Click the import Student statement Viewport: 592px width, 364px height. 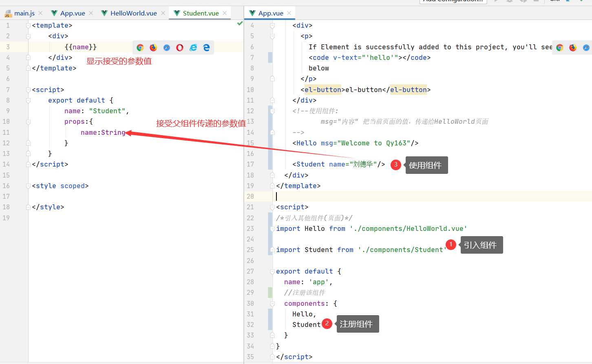(x=362, y=250)
